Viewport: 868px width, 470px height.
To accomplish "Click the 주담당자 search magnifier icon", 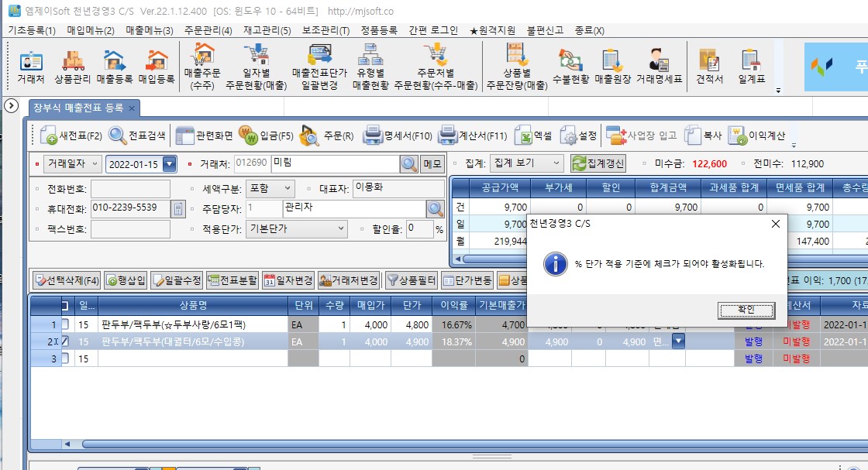I will tap(435, 208).
